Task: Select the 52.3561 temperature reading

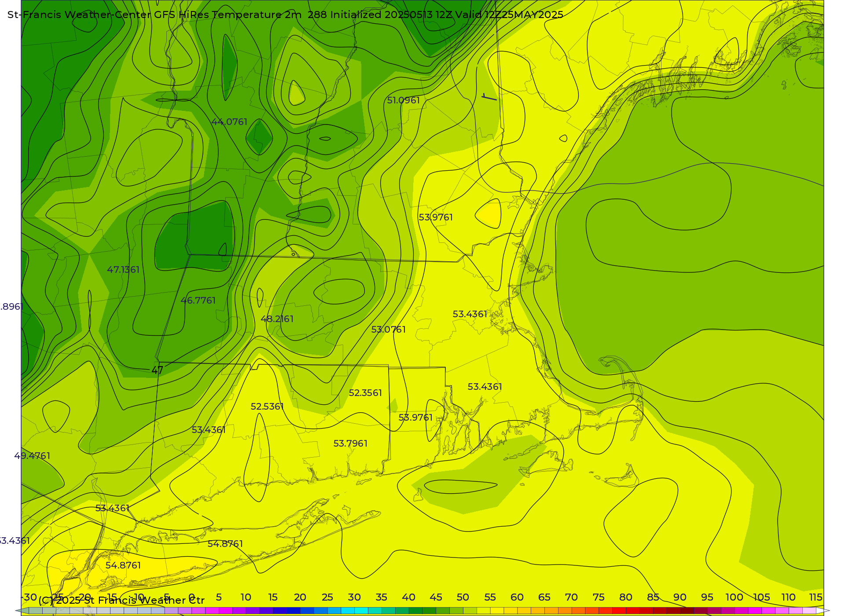Action: [x=365, y=393]
